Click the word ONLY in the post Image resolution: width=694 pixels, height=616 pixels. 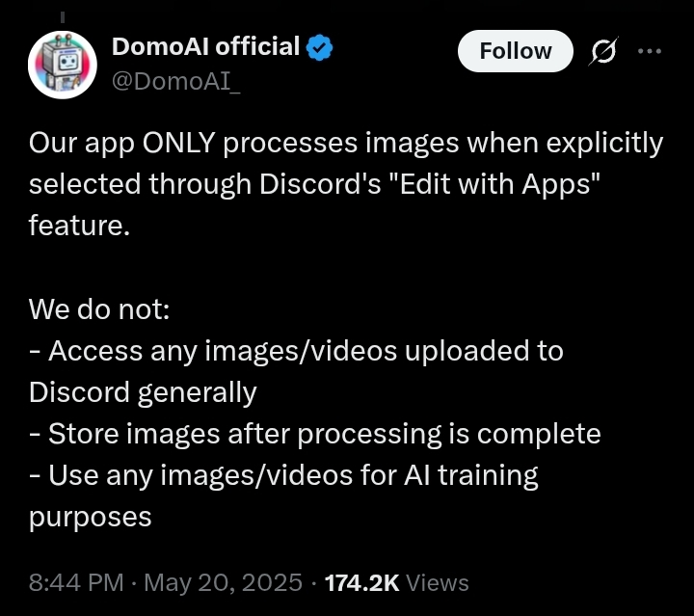coord(179,143)
